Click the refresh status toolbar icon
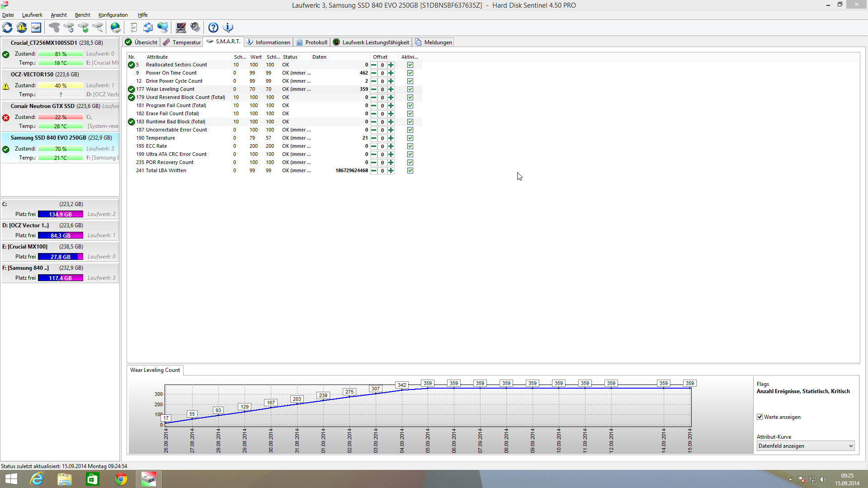The height and width of the screenshot is (488, 868). (x=7, y=28)
